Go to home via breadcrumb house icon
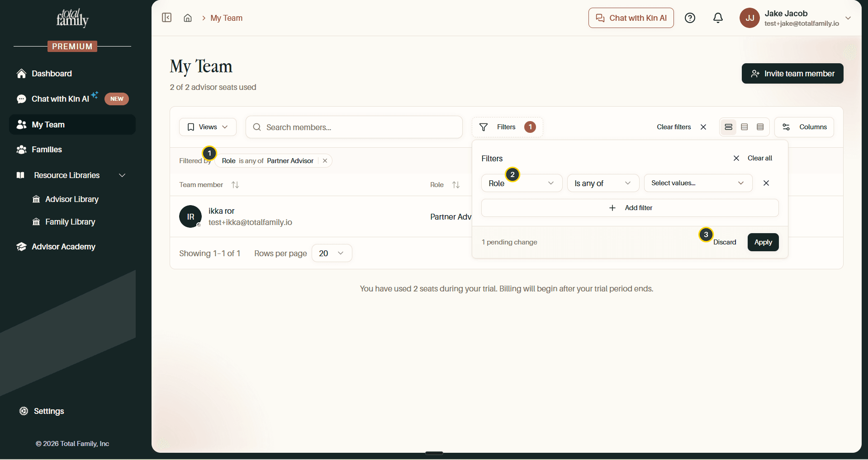This screenshot has width=868, height=460. [188, 18]
